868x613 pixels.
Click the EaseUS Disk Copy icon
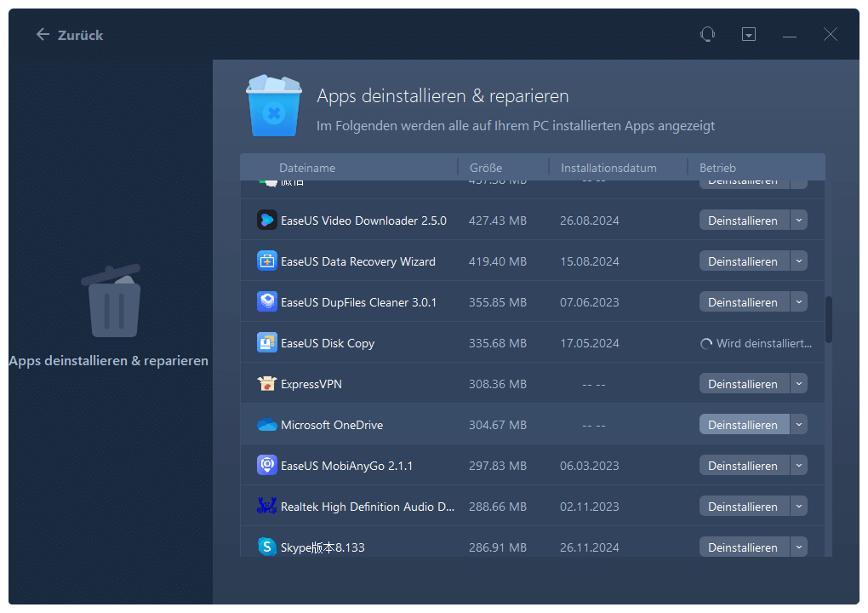[267, 343]
